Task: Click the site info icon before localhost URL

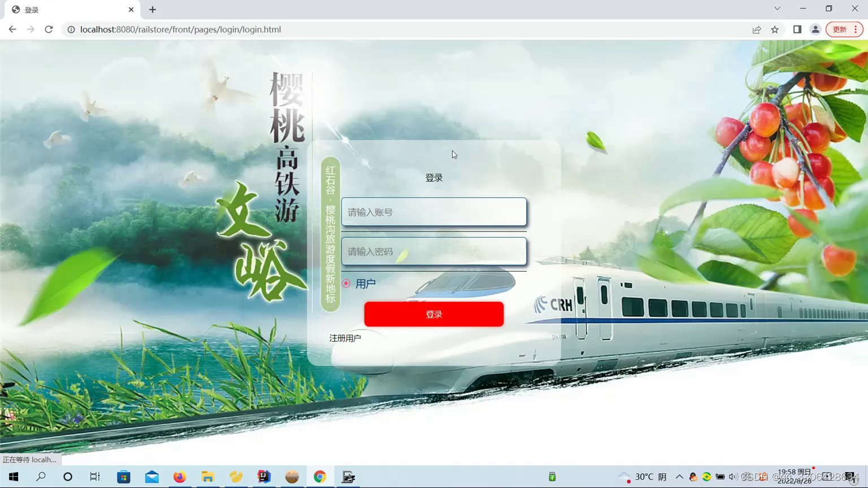Action: [71, 29]
